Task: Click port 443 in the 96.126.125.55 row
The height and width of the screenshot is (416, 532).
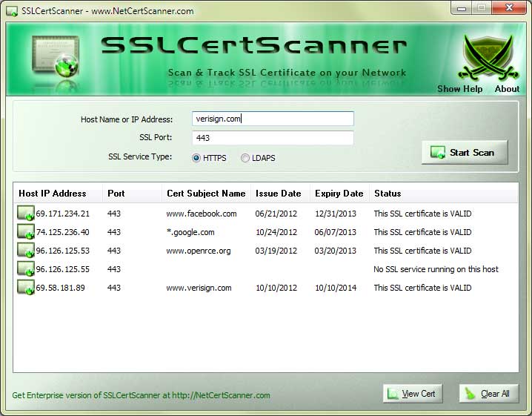Action: pyautogui.click(x=114, y=269)
